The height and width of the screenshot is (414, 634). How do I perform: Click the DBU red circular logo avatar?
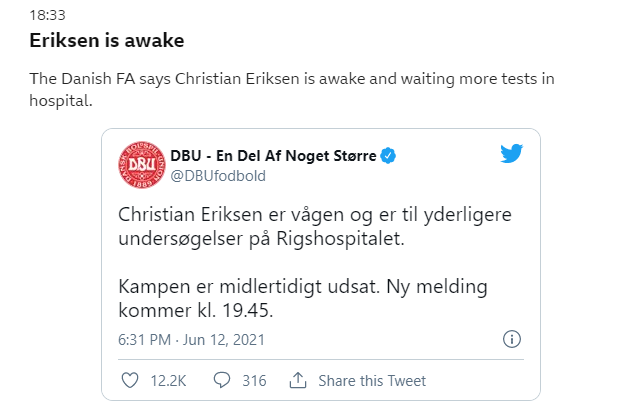(x=142, y=165)
